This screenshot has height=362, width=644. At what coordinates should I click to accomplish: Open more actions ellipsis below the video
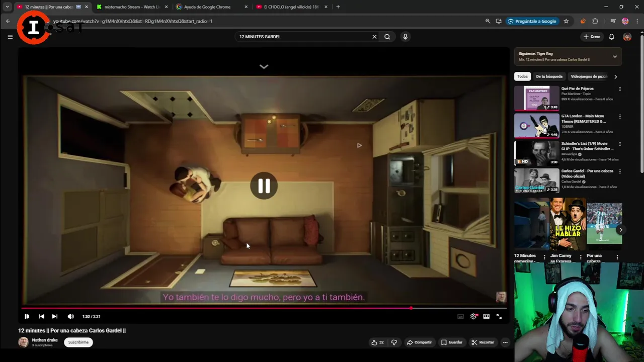pos(505,342)
